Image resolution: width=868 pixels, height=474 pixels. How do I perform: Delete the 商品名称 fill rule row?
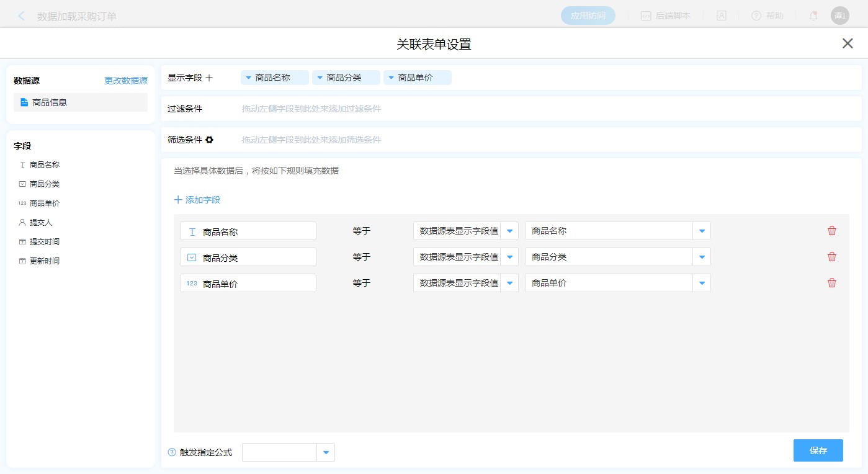[832, 231]
